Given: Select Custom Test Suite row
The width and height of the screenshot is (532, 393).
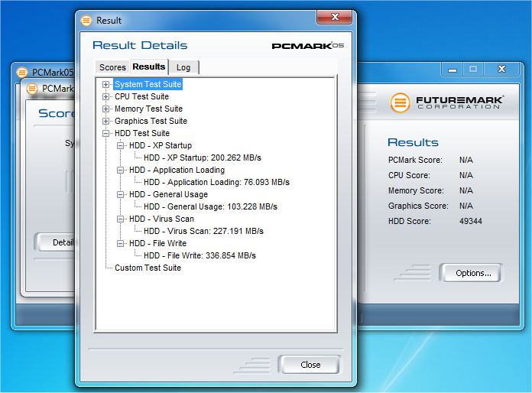Looking at the screenshot, I should (x=148, y=268).
